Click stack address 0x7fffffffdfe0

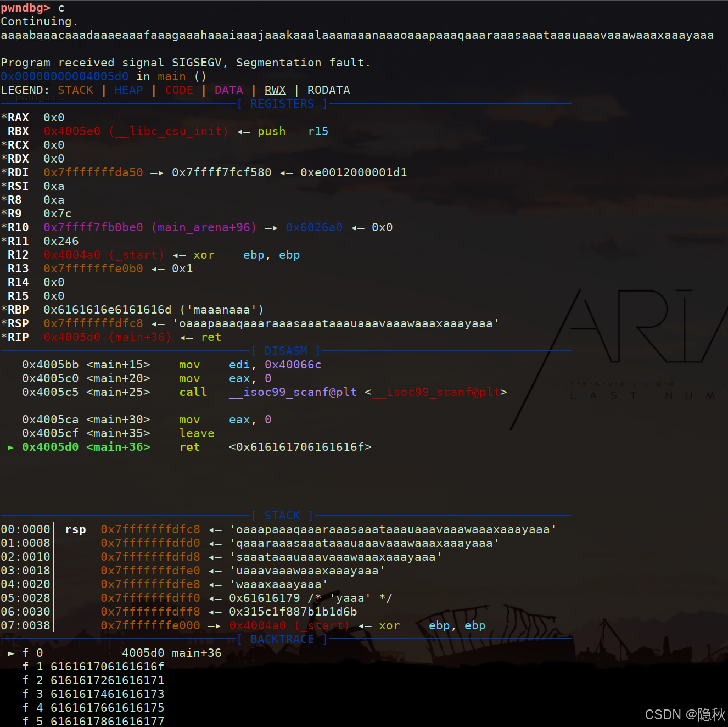tap(150, 571)
